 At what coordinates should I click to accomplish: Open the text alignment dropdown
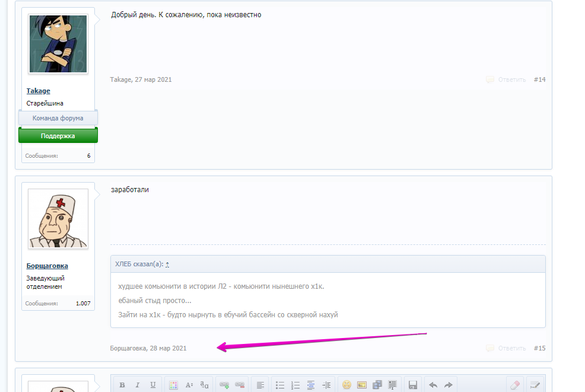coord(260,385)
